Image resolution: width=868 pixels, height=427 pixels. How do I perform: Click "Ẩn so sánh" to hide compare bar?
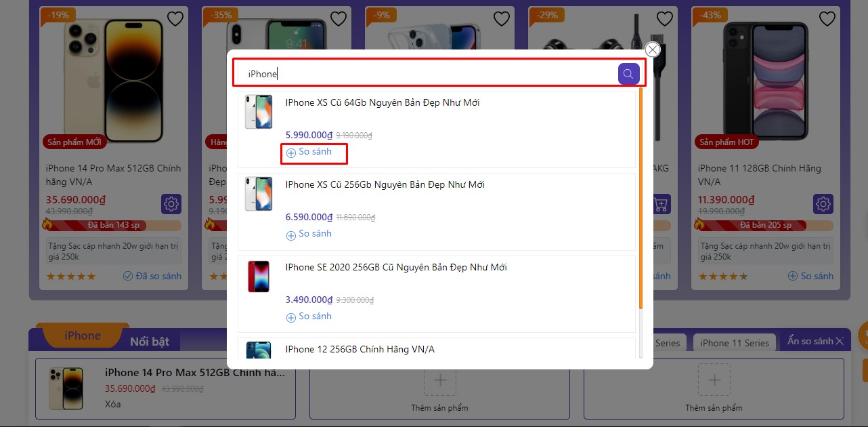pos(815,341)
